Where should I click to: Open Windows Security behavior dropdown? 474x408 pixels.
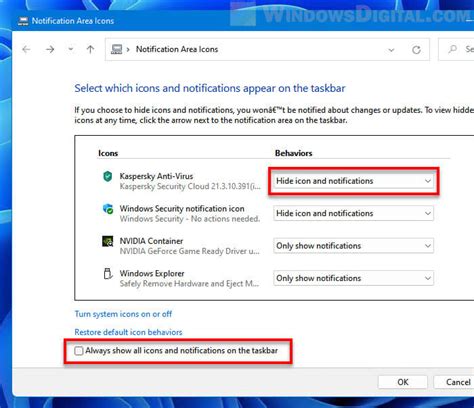pyautogui.click(x=353, y=213)
